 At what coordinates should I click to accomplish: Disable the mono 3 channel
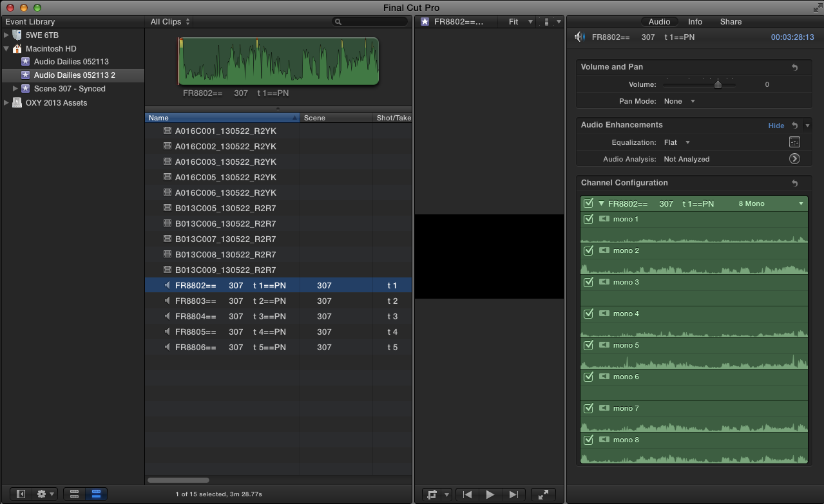[588, 282]
